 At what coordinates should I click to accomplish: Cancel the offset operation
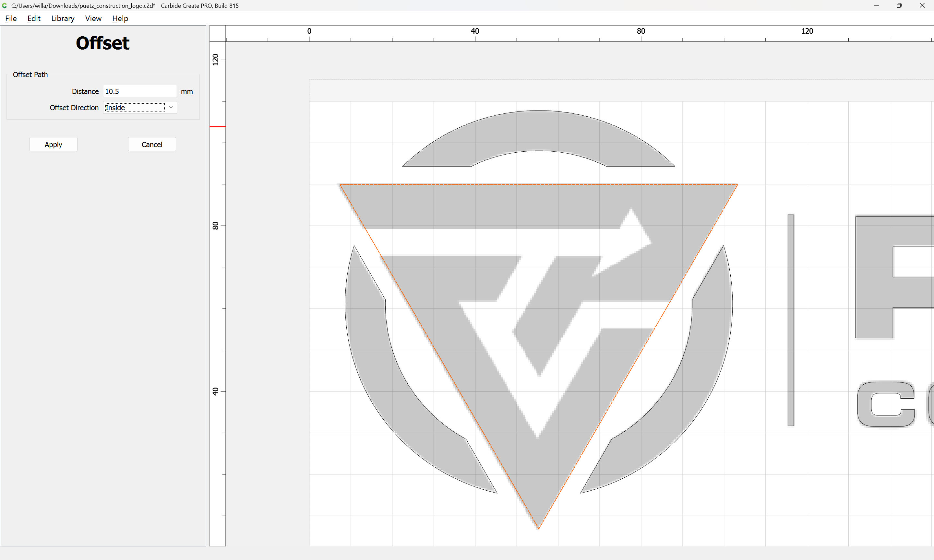[152, 145]
